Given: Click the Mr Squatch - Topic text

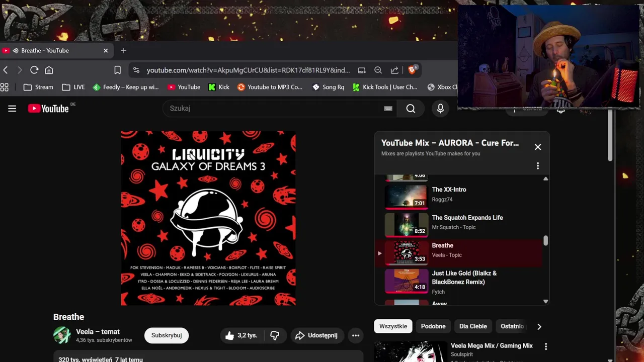Looking at the screenshot, I should tap(453, 227).
